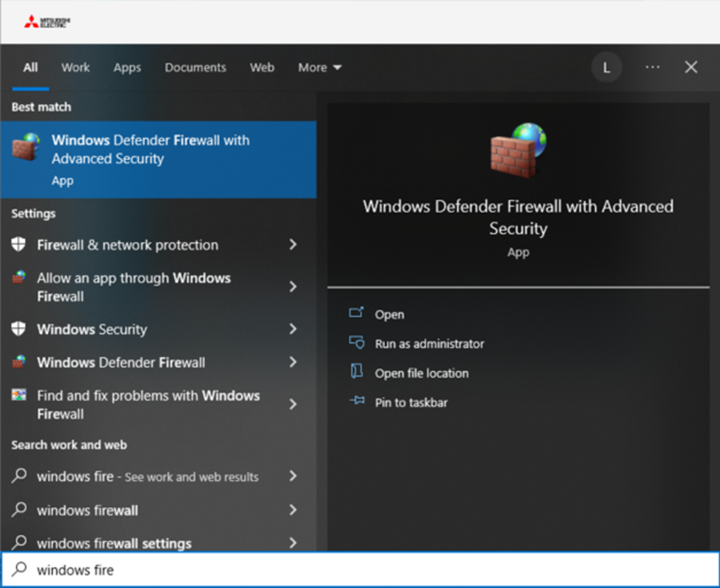Click the magnifier icon beside 'windows firewall settings'
The height and width of the screenshot is (588, 720).
[x=19, y=542]
